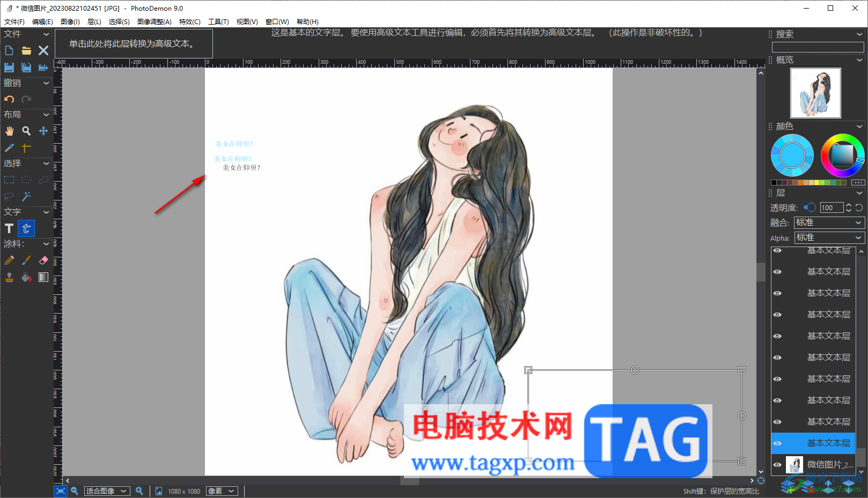Select the polygon selection tool
This screenshot has width=868, height=498.
pyautogui.click(x=43, y=180)
